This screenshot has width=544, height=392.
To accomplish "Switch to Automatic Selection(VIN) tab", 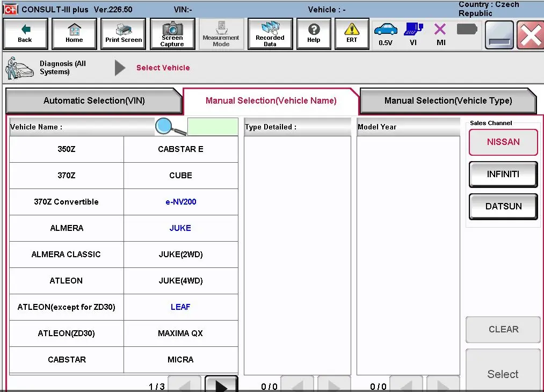I will 94,100.
